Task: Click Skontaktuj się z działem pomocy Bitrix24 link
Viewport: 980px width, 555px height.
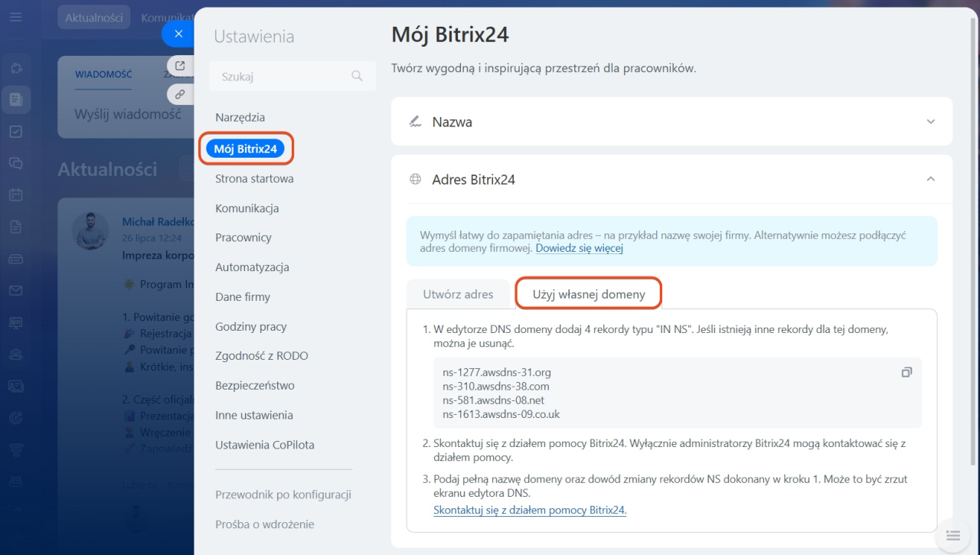Action: click(530, 510)
